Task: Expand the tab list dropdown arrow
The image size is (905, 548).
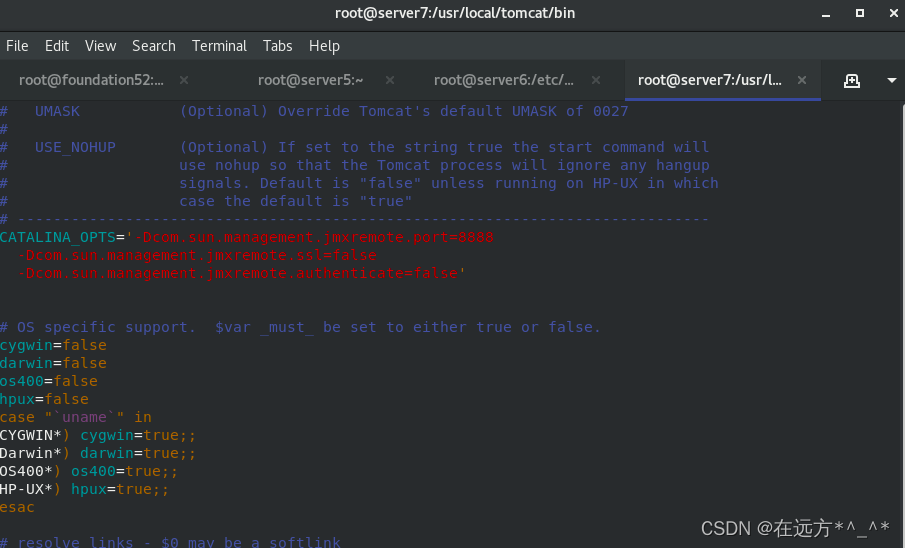Action: pyautogui.click(x=891, y=80)
